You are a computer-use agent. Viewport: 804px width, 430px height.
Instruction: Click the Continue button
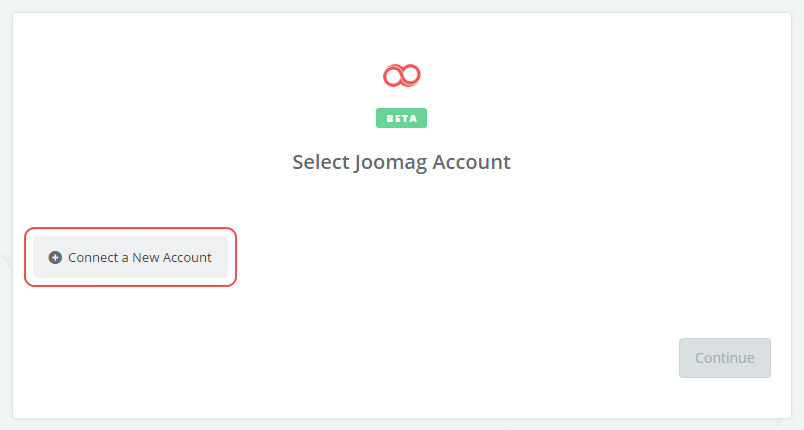tap(724, 358)
